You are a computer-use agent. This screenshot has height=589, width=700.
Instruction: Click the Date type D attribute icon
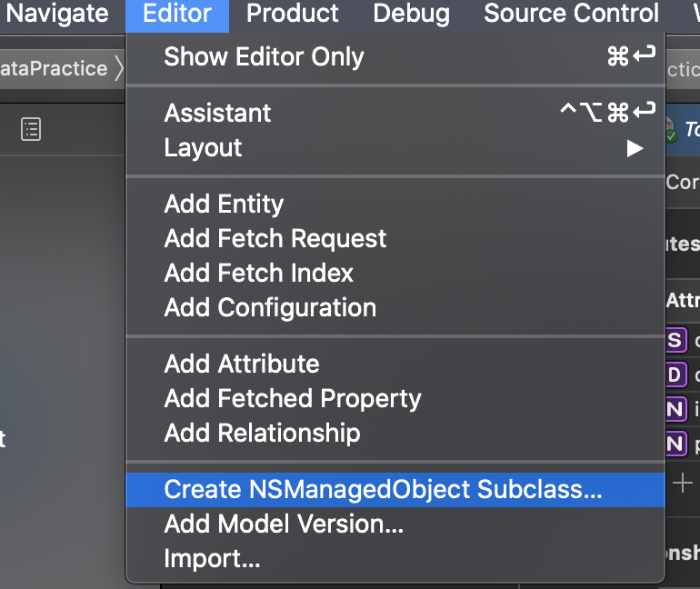675,374
